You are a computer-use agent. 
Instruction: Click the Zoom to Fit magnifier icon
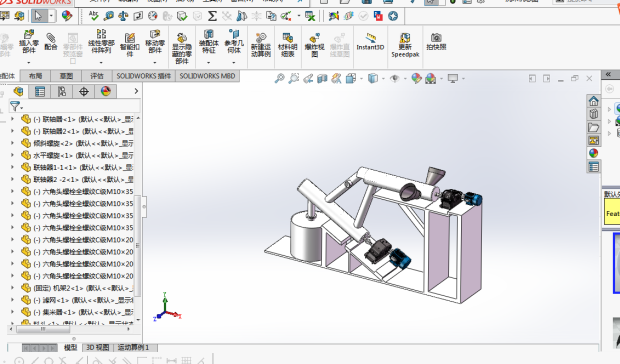pyautogui.click(x=280, y=78)
